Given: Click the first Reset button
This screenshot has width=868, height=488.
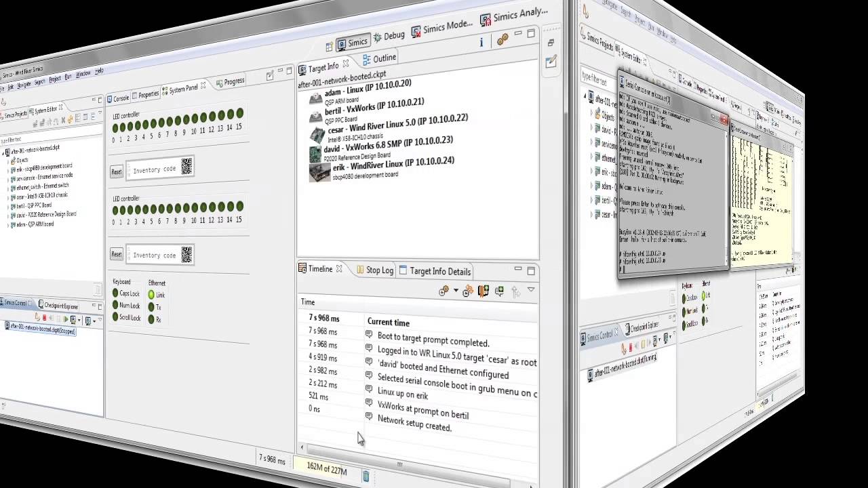Looking at the screenshot, I should (117, 171).
